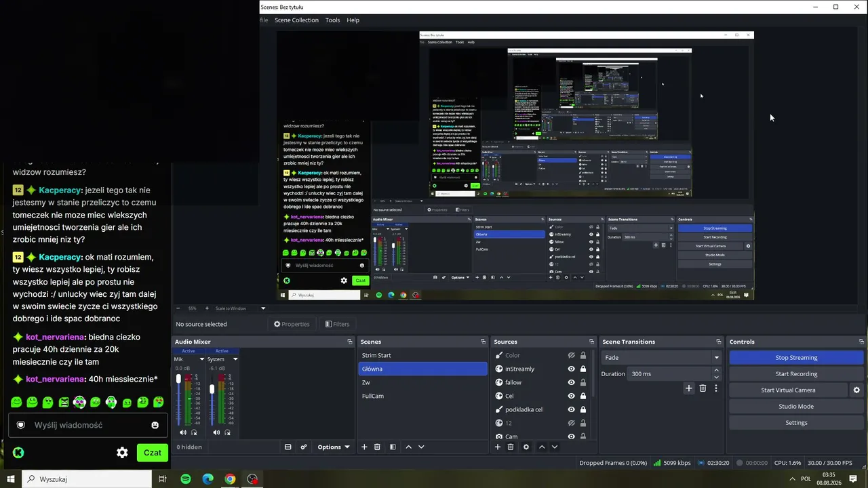Hide the fallow source
This screenshot has height=488, width=868.
click(571, 382)
